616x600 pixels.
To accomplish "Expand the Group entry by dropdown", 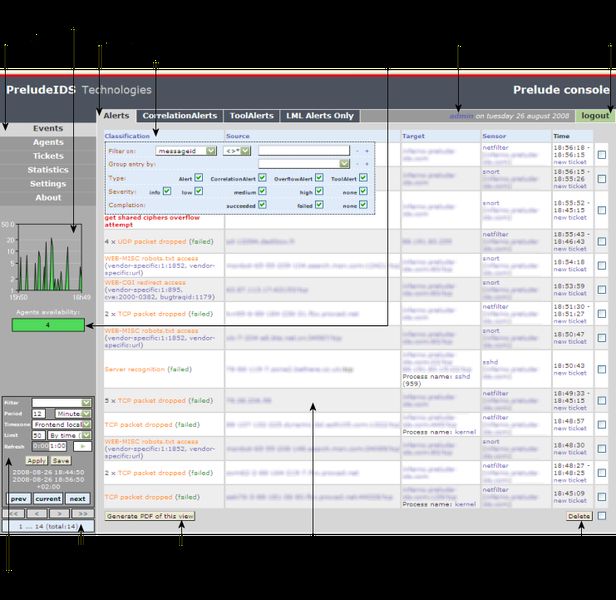I will pyautogui.click(x=304, y=164).
